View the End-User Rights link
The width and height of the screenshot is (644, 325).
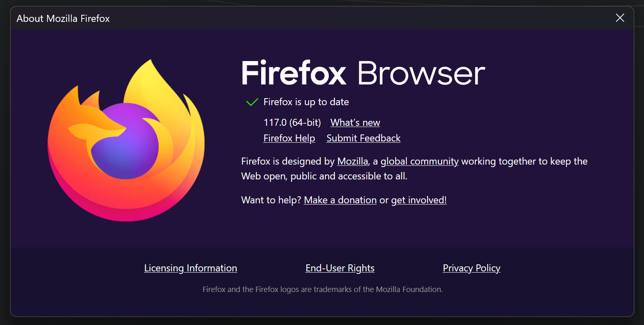coord(340,268)
